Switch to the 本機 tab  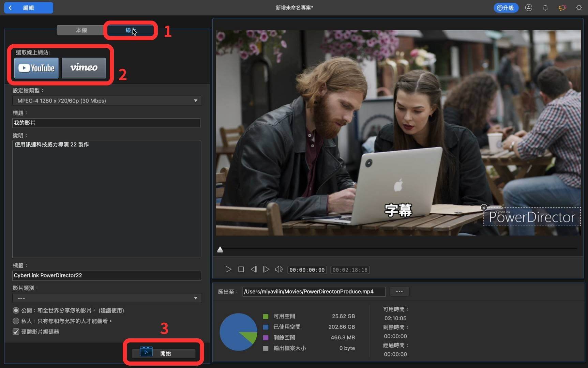[x=81, y=30]
